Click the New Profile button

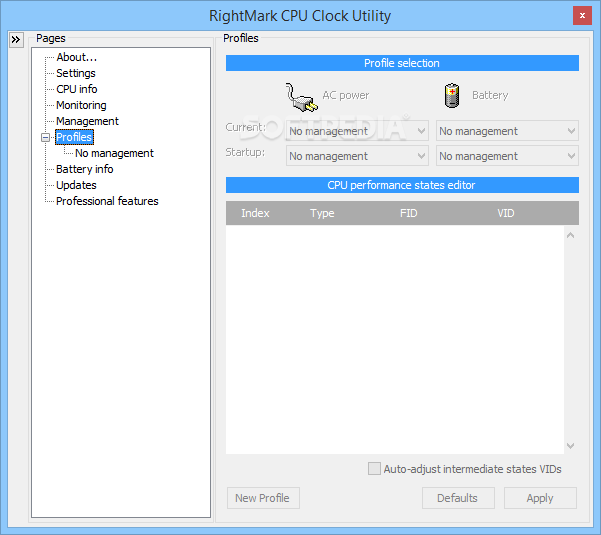click(x=263, y=498)
